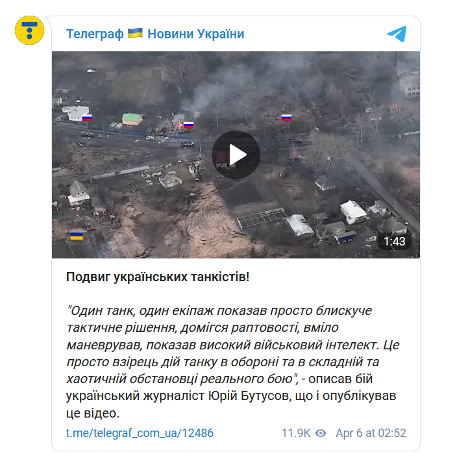Click the yellow Telegraf channel avatar
Viewport: 468px width, 476px height.
click(29, 31)
